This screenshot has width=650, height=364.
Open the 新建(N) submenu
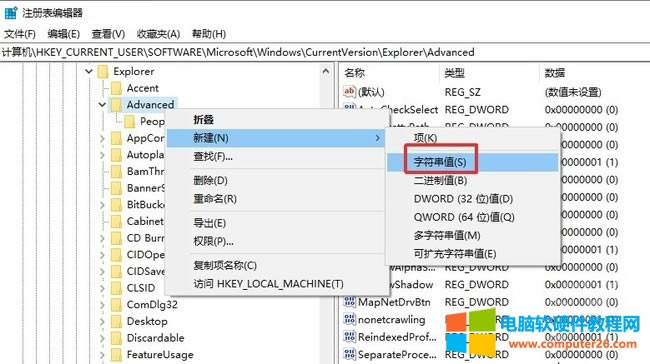click(276, 138)
